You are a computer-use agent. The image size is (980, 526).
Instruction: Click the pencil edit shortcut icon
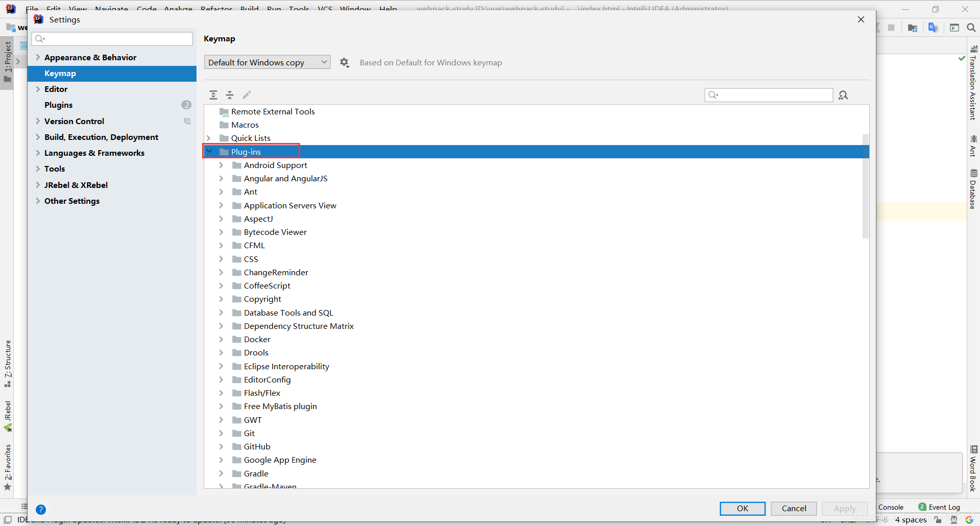pyautogui.click(x=247, y=95)
